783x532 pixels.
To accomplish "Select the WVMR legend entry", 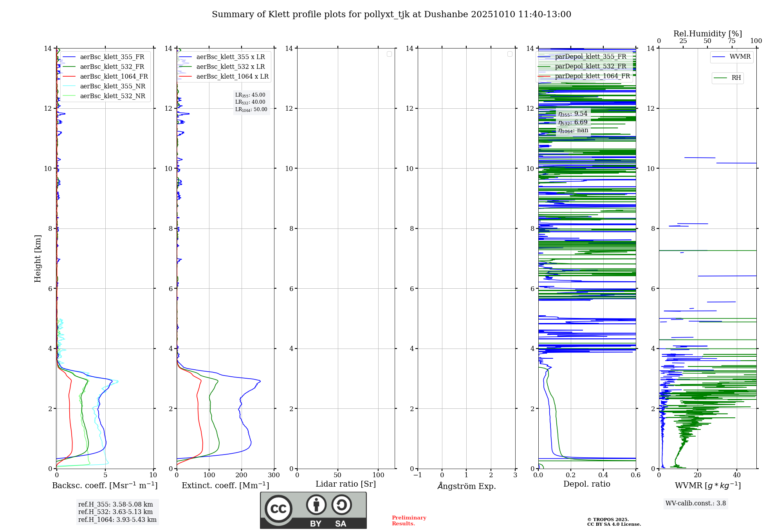I will pyautogui.click(x=740, y=57).
